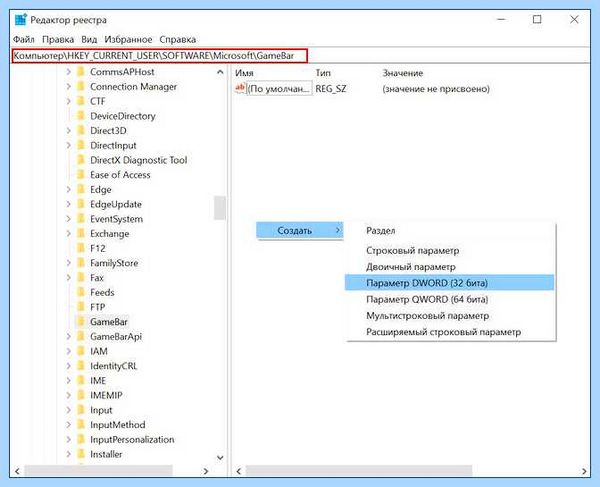Viewport: 600px width, 487px height.
Task: Click the Registry Editor title bar icon
Action: click(x=21, y=20)
